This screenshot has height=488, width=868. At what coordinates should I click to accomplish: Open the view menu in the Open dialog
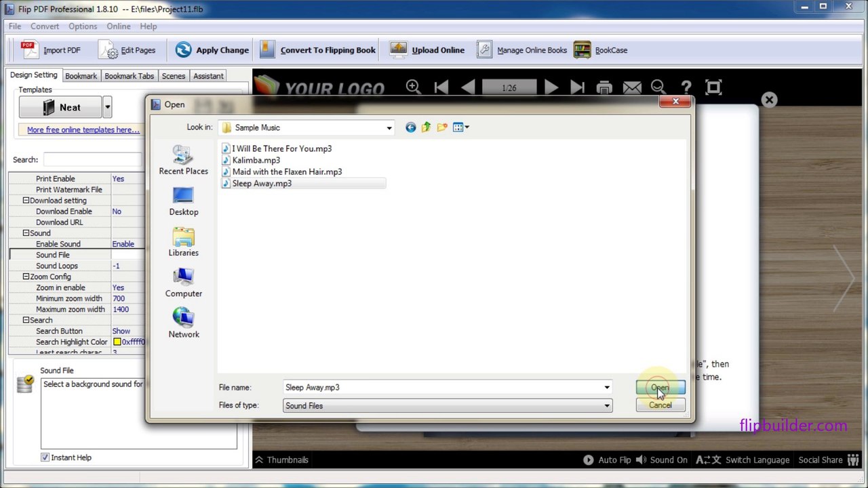461,127
